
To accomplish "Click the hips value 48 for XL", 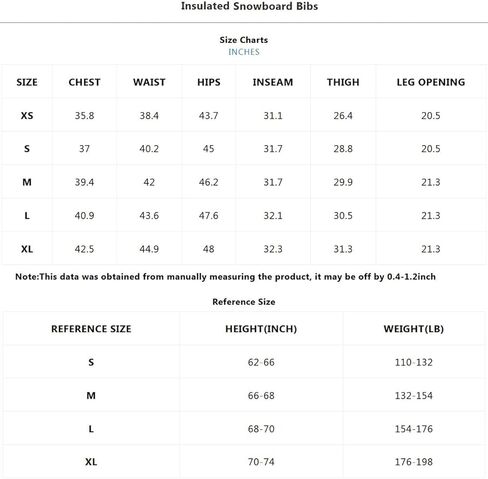I will click(209, 249).
